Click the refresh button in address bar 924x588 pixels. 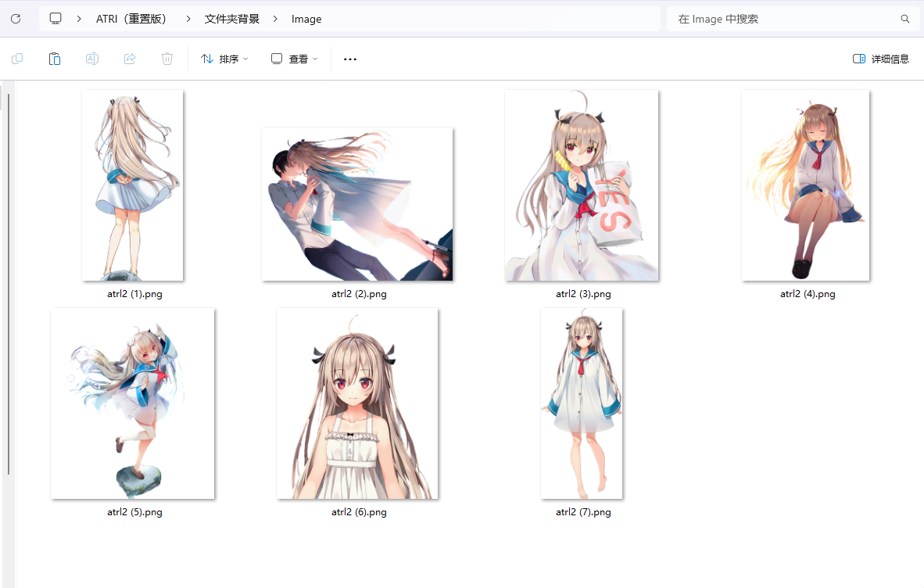point(16,19)
